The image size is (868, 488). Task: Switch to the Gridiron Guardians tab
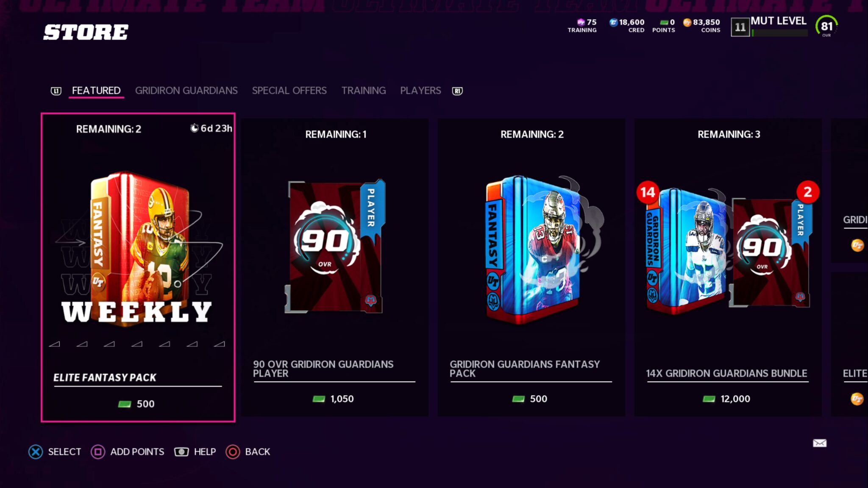186,91
